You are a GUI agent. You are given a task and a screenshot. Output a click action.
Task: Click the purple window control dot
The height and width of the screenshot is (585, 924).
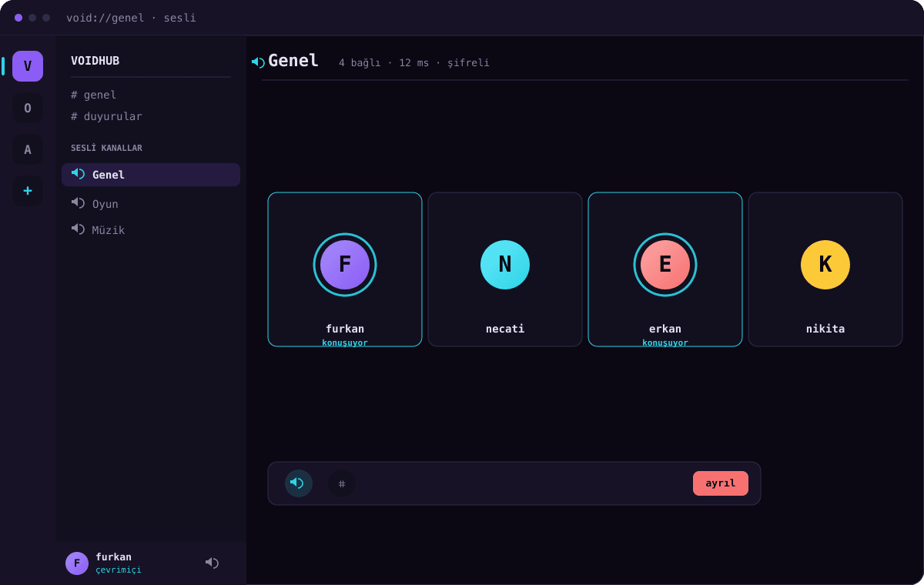pyautogui.click(x=18, y=18)
